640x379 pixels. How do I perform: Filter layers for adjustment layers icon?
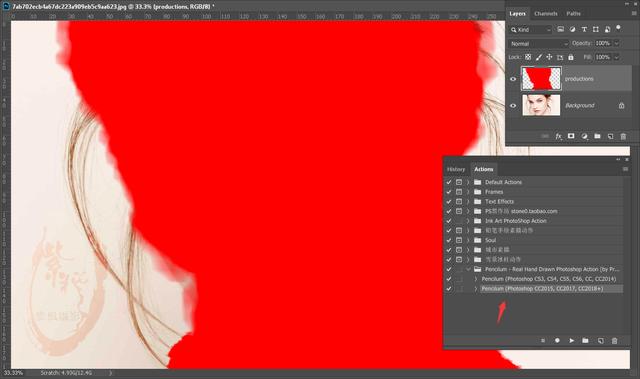click(572, 29)
